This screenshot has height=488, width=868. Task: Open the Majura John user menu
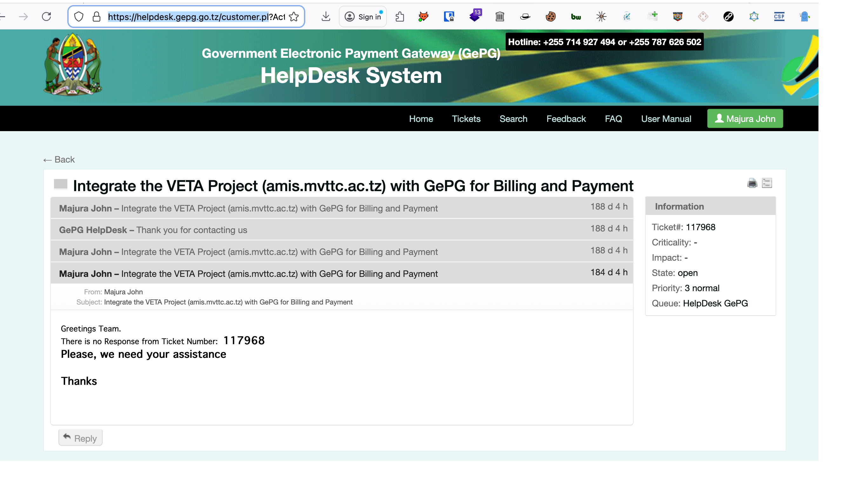[745, 118]
